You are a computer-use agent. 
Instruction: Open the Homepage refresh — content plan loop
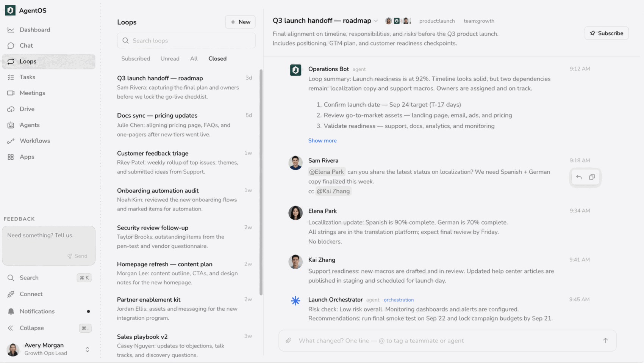pos(184,273)
